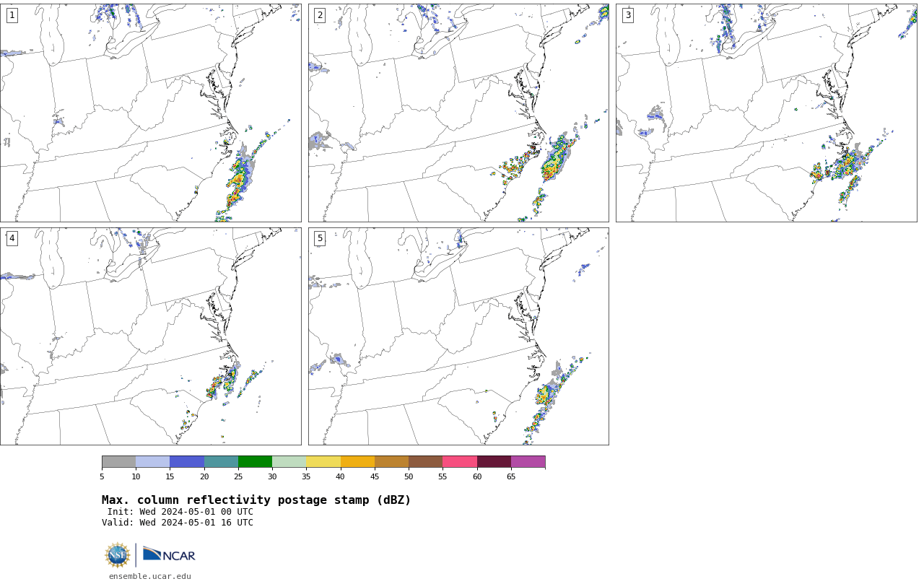Image resolution: width=924 pixels, height=584 pixels.
Task: Click the 'Valid: Wed 2024-05-01 16 UTC' line
Action: 178,523
